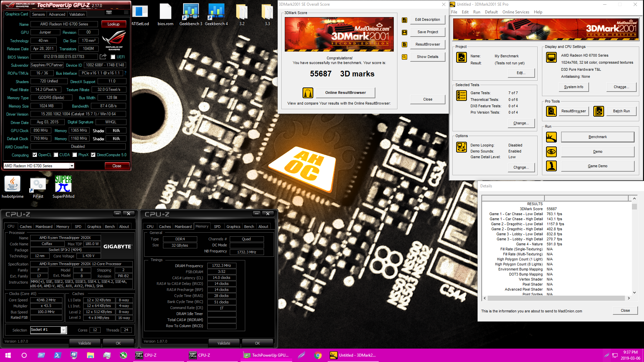Click the Pro Tools ResultBrowser icon
The height and width of the screenshot is (362, 644).
coord(551,111)
